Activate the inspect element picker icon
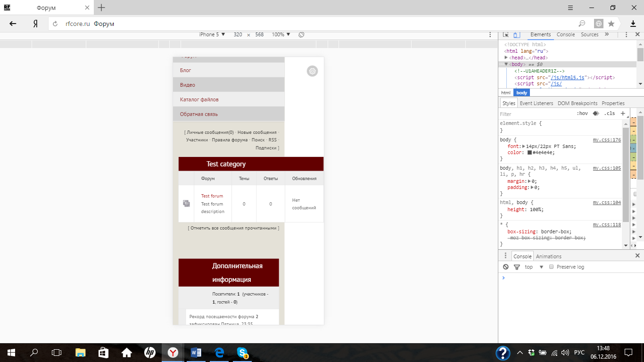The image size is (644, 362). tap(506, 34)
